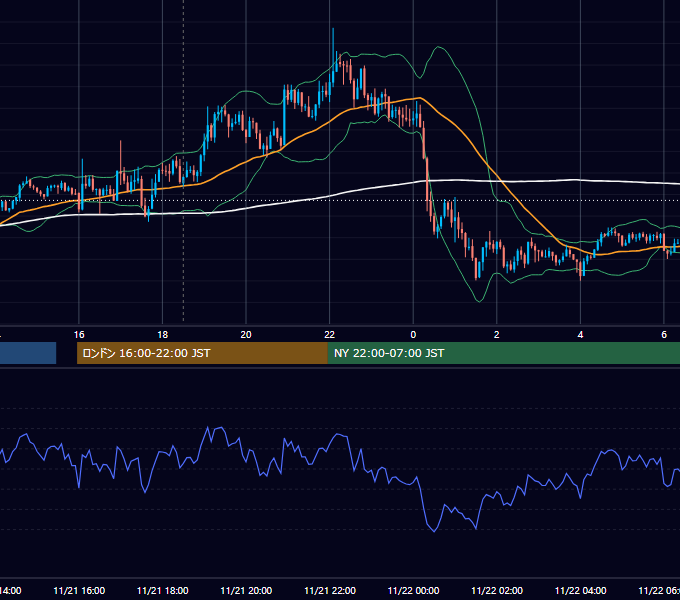Select the 11/22 02:00 time label

point(497,590)
